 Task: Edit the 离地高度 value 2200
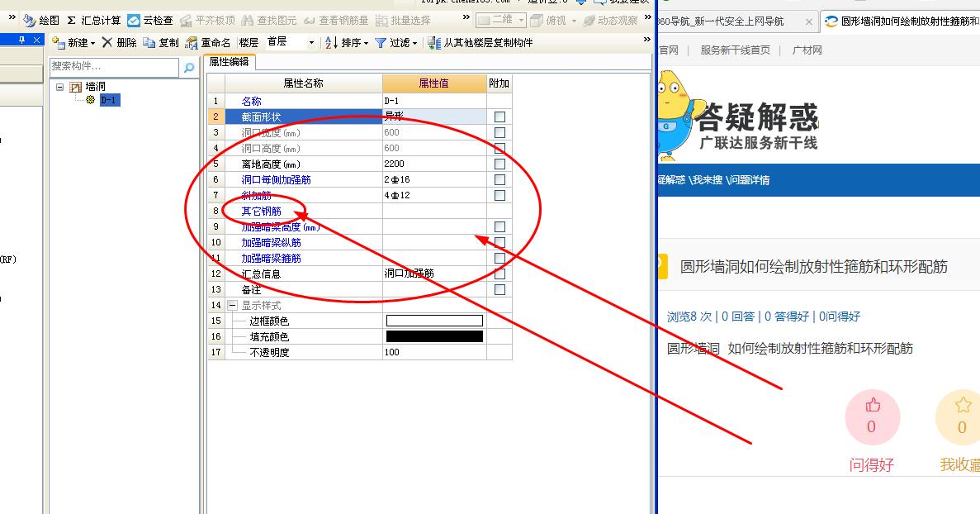click(434, 164)
